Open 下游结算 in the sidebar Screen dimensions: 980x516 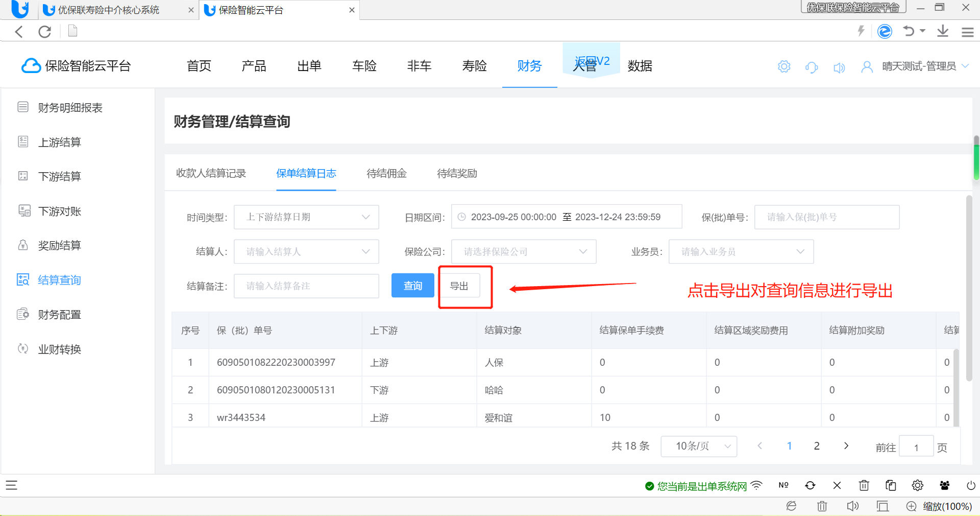60,176
